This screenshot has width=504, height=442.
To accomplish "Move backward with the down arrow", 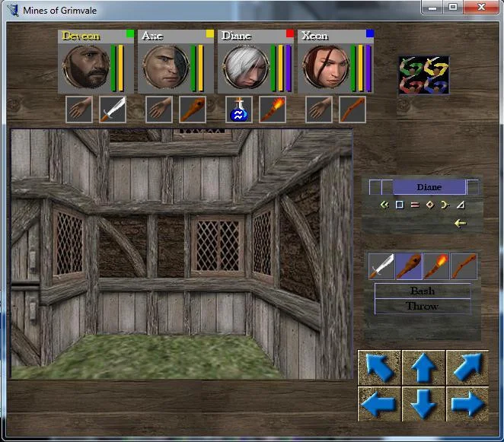I will pos(423,404).
